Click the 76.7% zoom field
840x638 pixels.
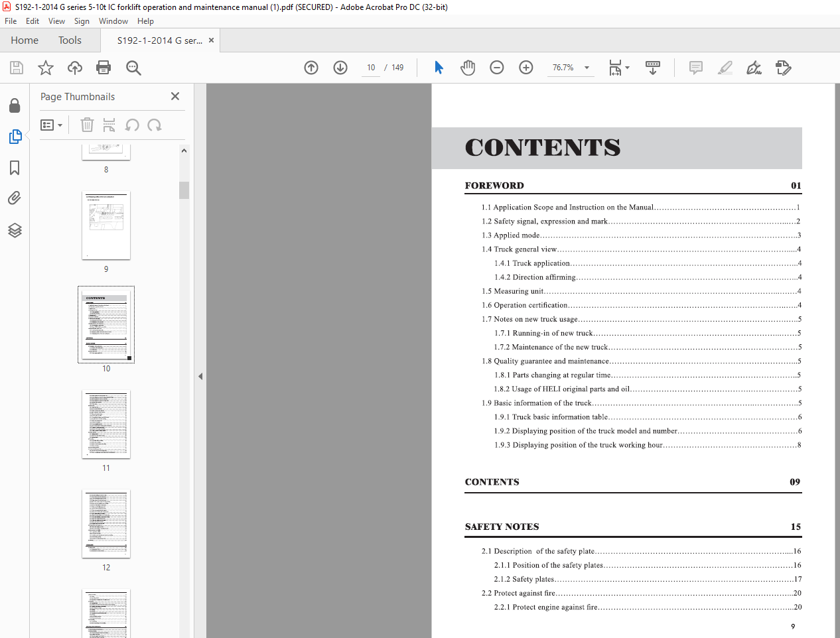(563, 68)
